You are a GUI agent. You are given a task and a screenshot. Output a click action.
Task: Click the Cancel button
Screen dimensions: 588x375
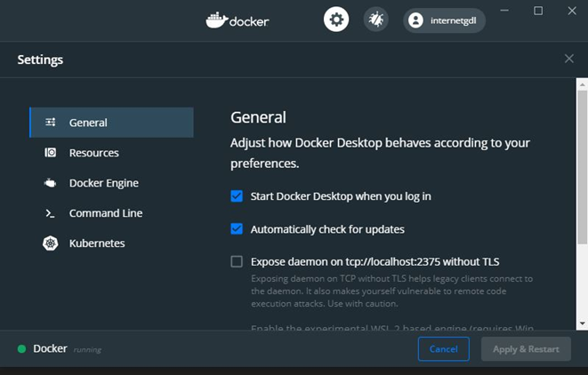[444, 348]
